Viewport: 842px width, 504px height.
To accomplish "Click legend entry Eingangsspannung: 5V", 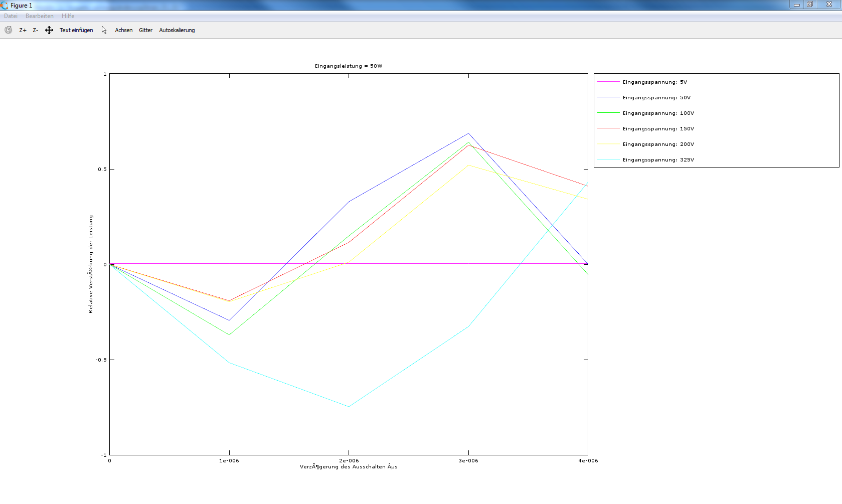I will pyautogui.click(x=655, y=82).
